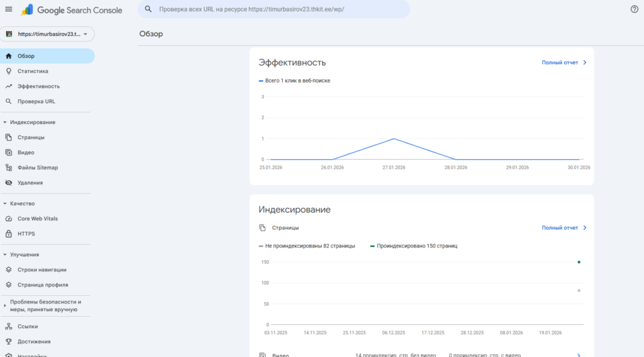The height and width of the screenshot is (357, 644).
Task: Collapse the Индексирование sidebar section
Action: click(6, 122)
